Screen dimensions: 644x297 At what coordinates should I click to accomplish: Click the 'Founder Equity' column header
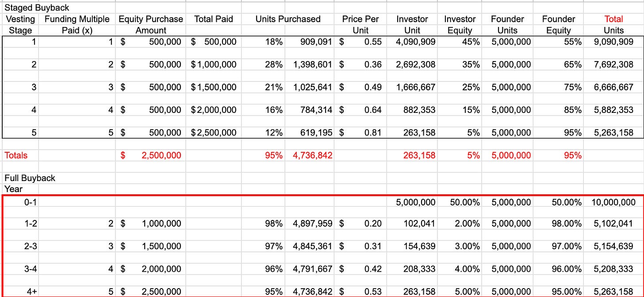click(x=558, y=25)
